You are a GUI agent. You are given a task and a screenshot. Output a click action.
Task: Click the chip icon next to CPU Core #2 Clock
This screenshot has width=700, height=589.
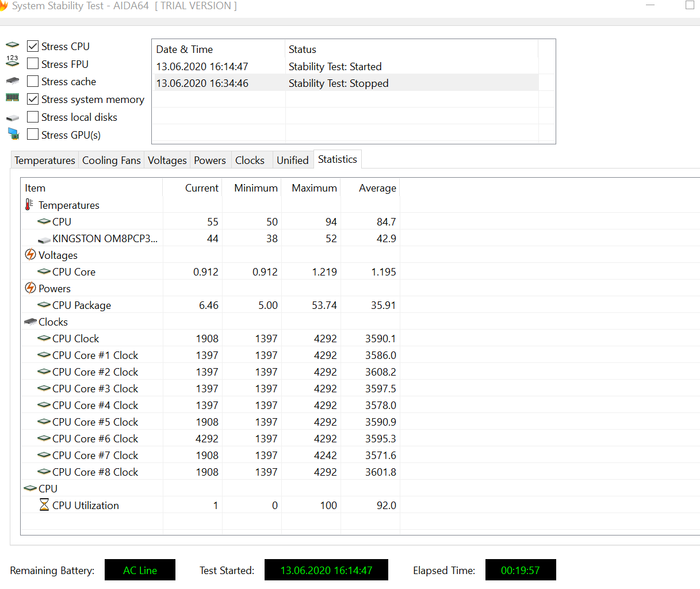[x=44, y=371]
